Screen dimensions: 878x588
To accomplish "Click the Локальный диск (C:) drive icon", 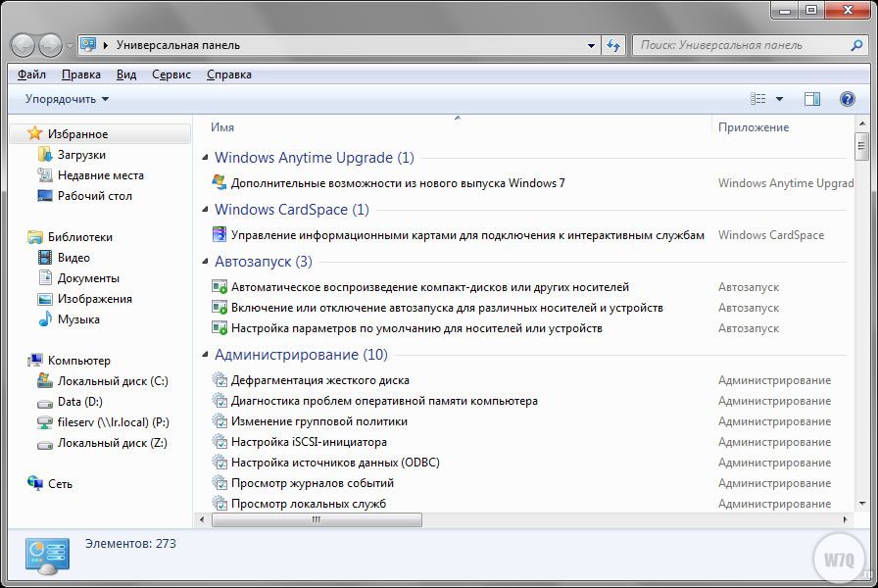I will (45, 380).
